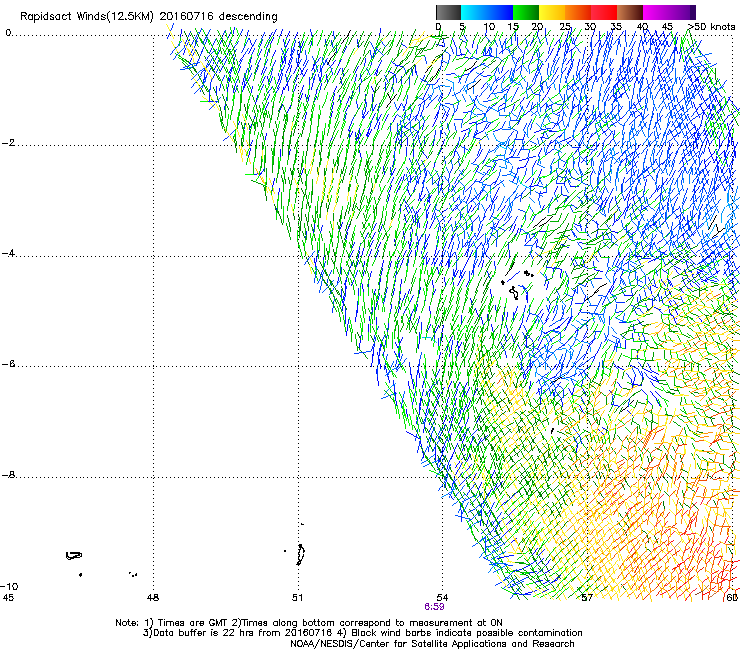The width and height of the screenshot is (740, 650).
Task: Click the island cluster inside the wind gap
Action: (516, 284)
